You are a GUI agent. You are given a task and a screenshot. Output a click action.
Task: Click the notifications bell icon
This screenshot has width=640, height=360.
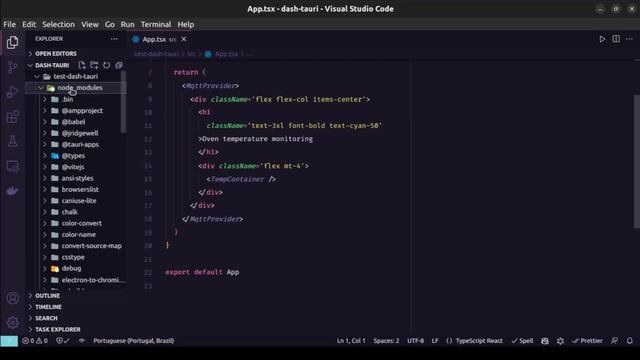point(630,341)
